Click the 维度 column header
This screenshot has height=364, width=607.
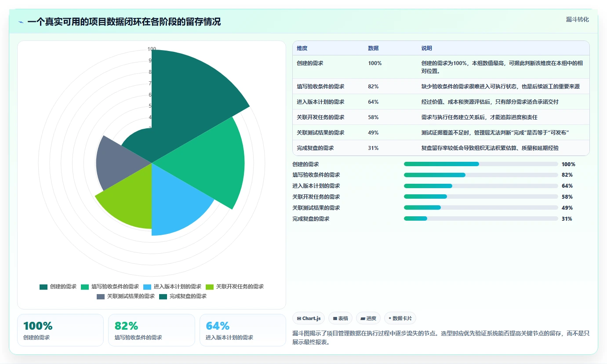[x=302, y=48]
